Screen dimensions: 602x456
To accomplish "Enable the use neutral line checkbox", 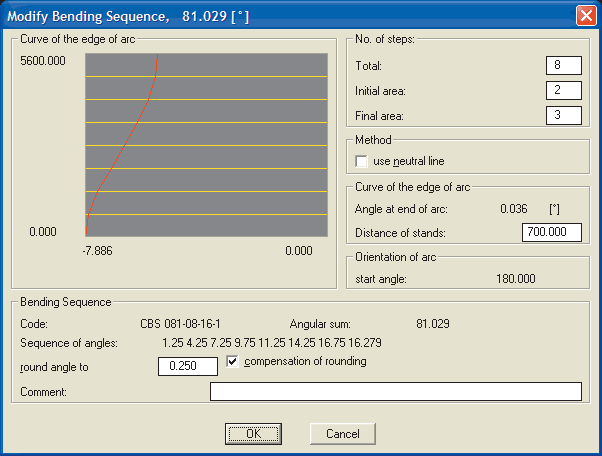I will (363, 161).
